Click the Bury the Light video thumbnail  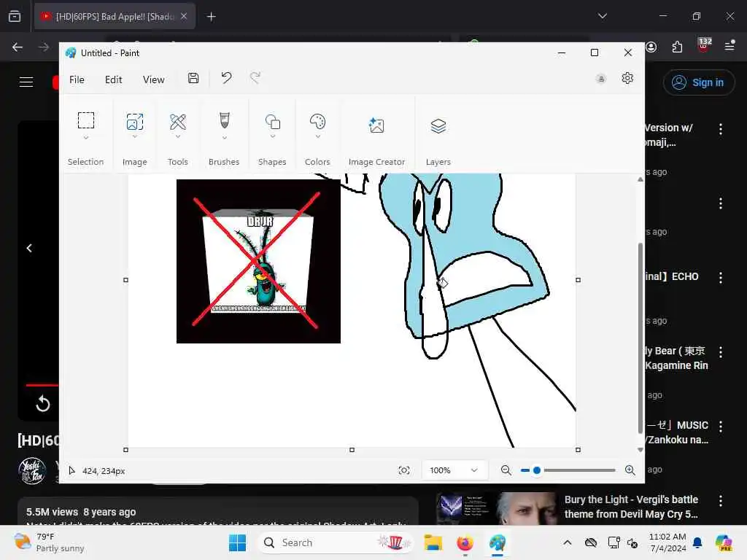[x=496, y=507]
